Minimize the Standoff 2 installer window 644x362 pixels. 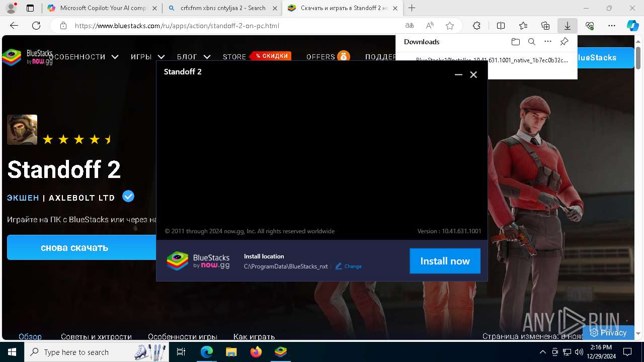(458, 74)
